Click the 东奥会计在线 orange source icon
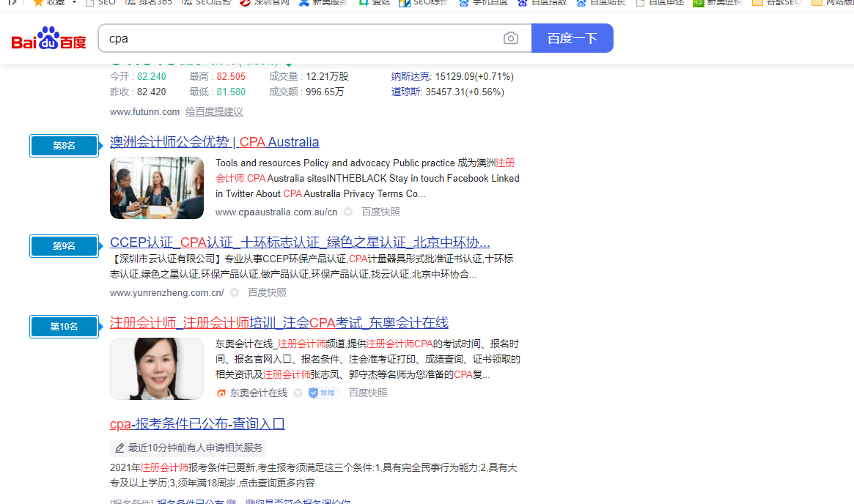This screenshot has height=504, width=854. tap(221, 393)
